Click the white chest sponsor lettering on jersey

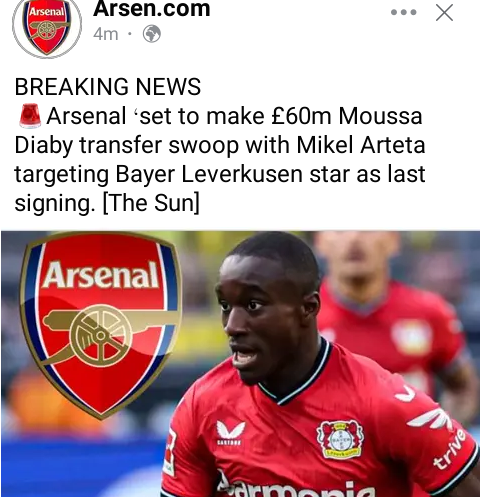click(x=295, y=485)
